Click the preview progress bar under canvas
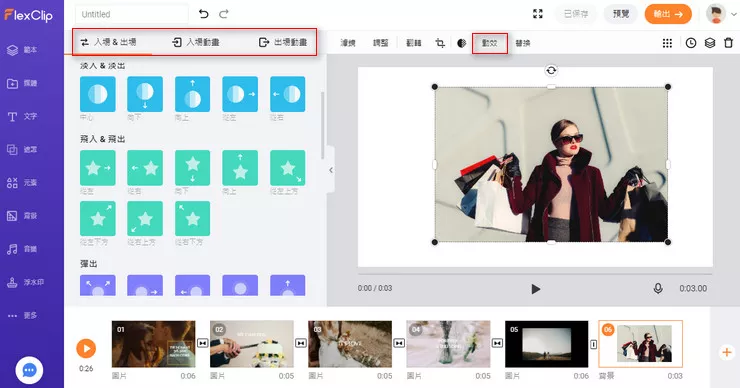The image size is (740, 388). click(535, 274)
